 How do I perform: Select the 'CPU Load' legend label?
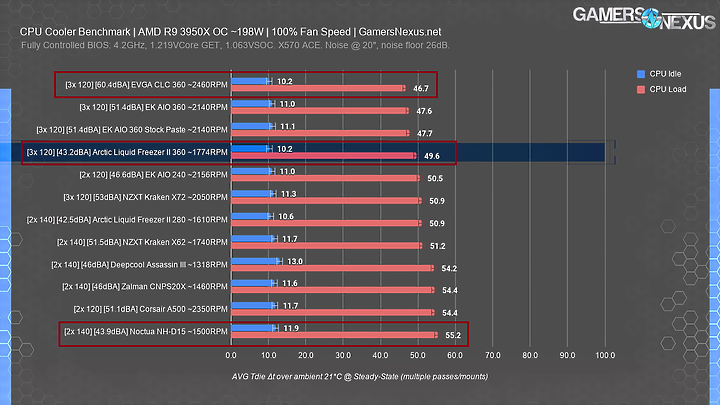668,90
